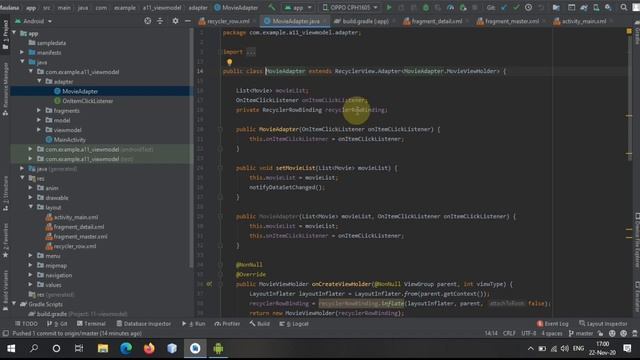
Task: Show Git history clock icon
Action: (529, 7)
